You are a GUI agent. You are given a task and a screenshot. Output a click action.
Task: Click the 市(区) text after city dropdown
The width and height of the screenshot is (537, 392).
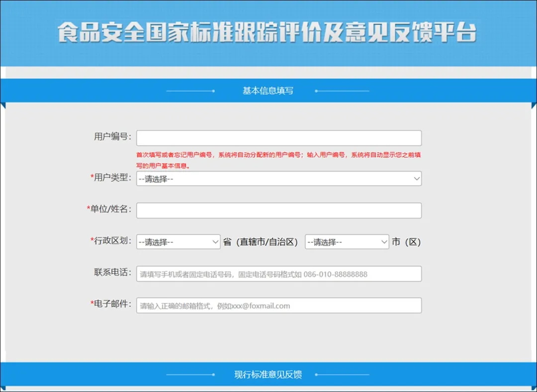[406, 242]
